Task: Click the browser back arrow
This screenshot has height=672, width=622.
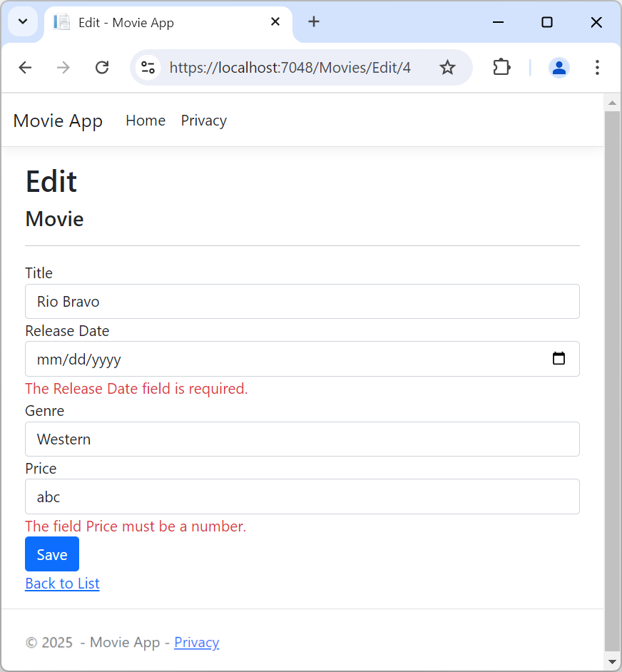Action: (x=26, y=68)
